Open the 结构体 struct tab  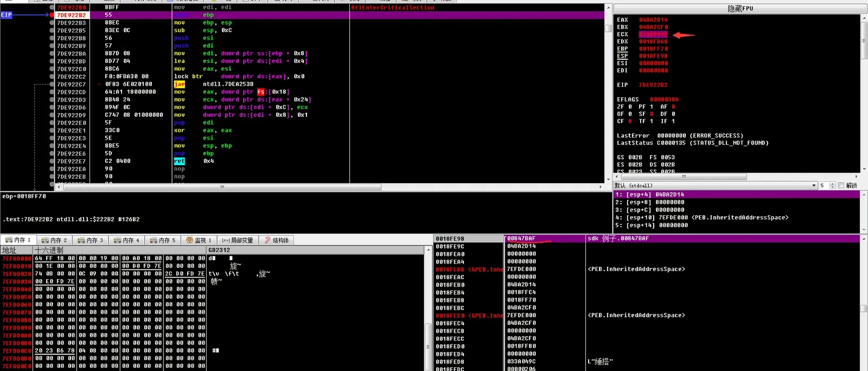pyautogui.click(x=277, y=240)
